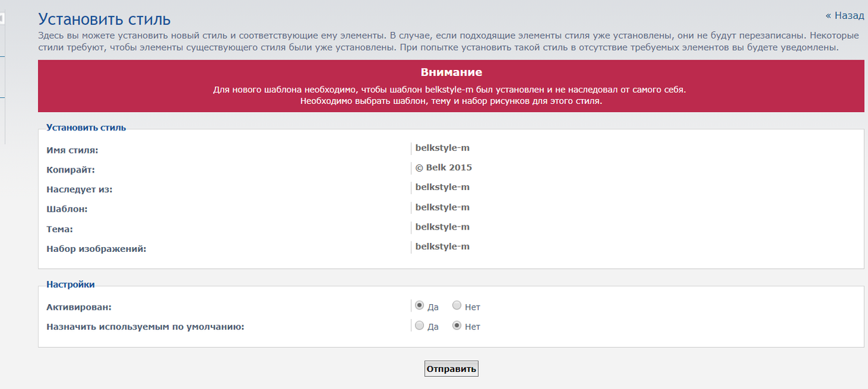Click the Наследует из label

click(x=79, y=189)
